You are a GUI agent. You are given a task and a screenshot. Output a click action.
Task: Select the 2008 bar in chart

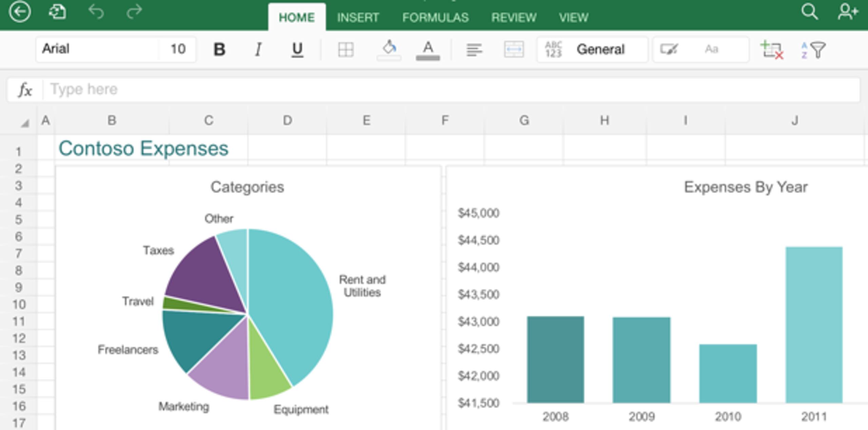tap(555, 359)
